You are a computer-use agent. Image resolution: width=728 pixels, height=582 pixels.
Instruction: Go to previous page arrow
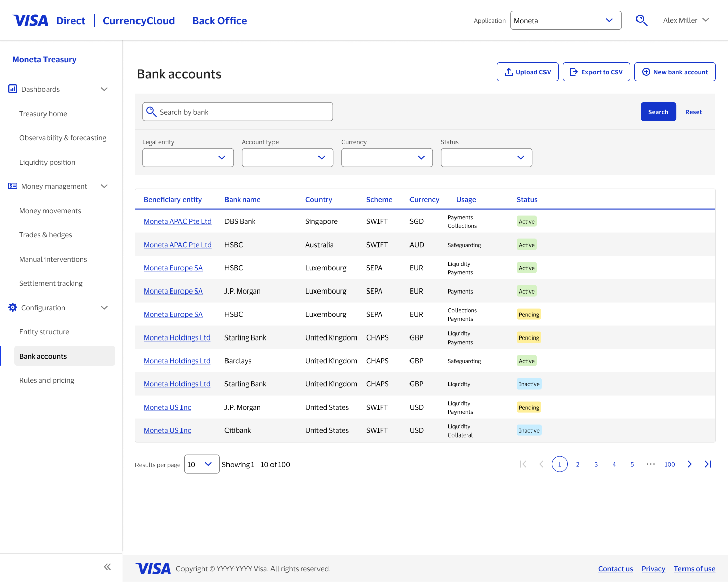(x=541, y=464)
